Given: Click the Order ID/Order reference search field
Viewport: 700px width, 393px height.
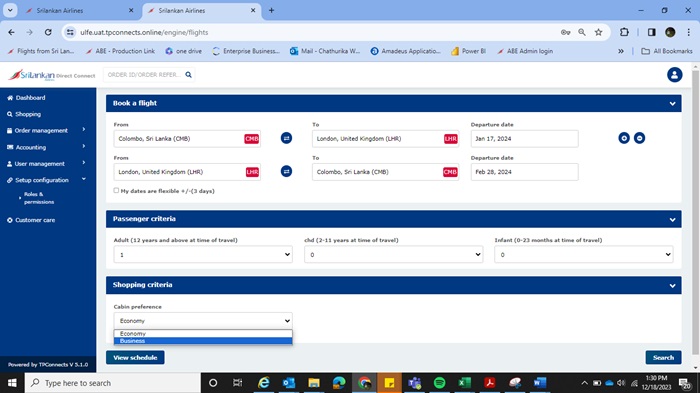Looking at the screenshot, I should pos(144,75).
